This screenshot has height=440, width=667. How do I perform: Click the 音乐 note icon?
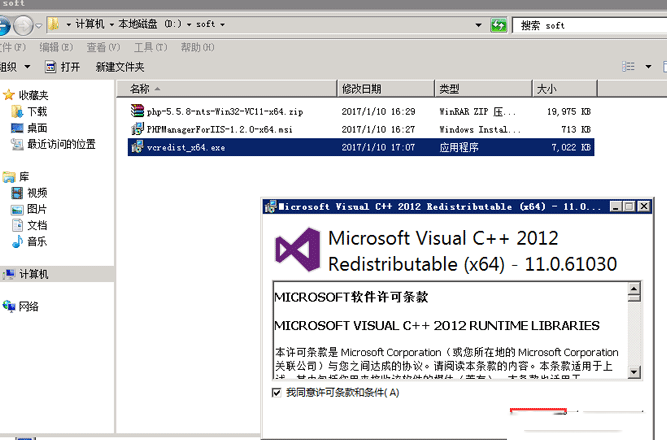(x=17, y=242)
